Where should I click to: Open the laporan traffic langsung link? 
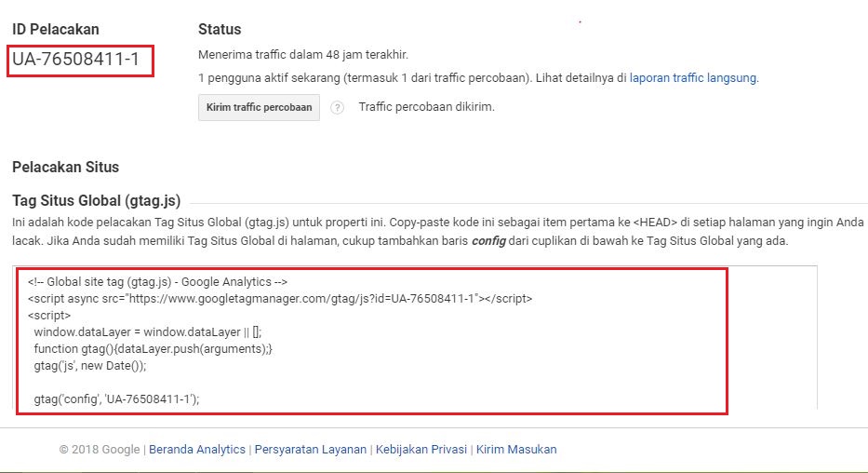pyautogui.click(x=693, y=78)
